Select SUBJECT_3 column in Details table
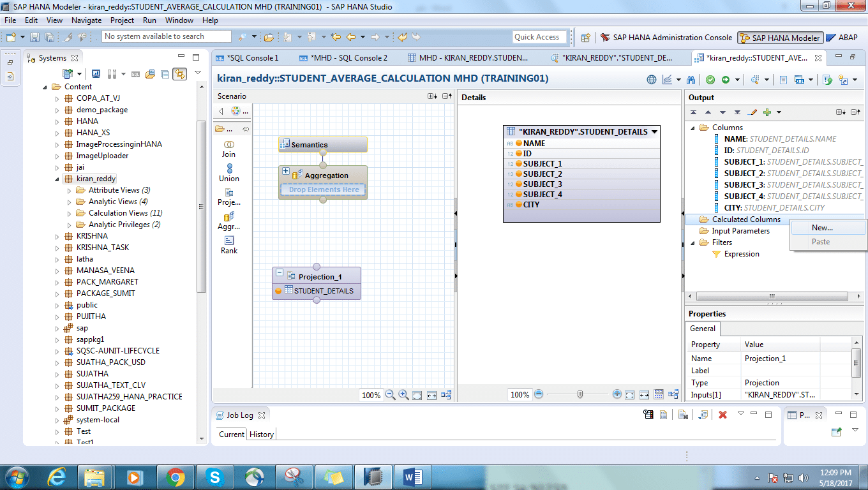Image resolution: width=868 pixels, height=490 pixels. tap(581, 184)
